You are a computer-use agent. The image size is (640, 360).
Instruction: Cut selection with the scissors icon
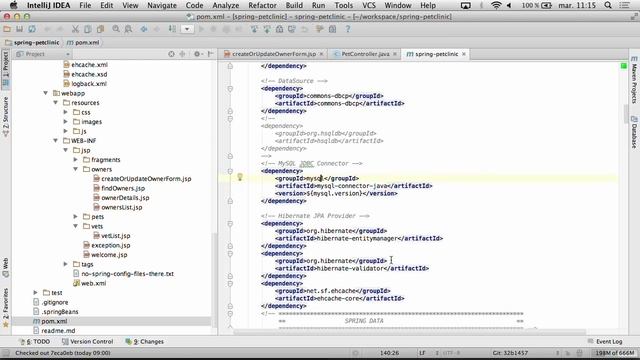pyautogui.click(x=75, y=29)
